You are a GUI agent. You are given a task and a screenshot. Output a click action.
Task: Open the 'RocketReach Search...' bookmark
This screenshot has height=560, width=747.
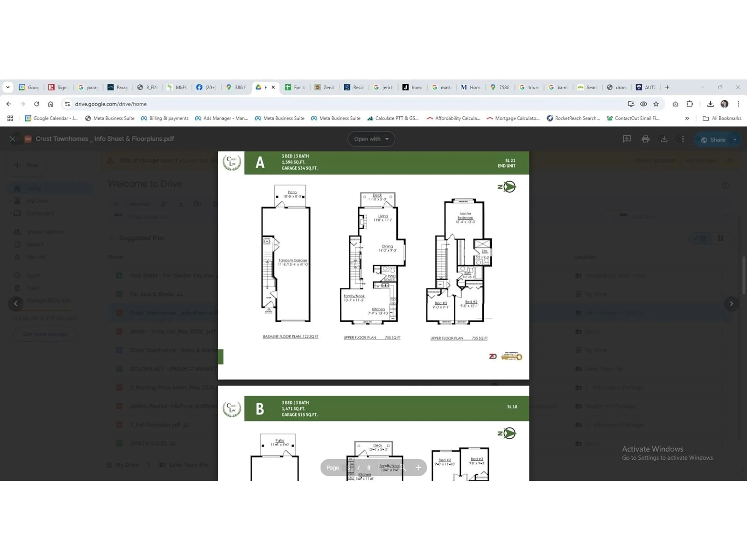[x=573, y=118]
